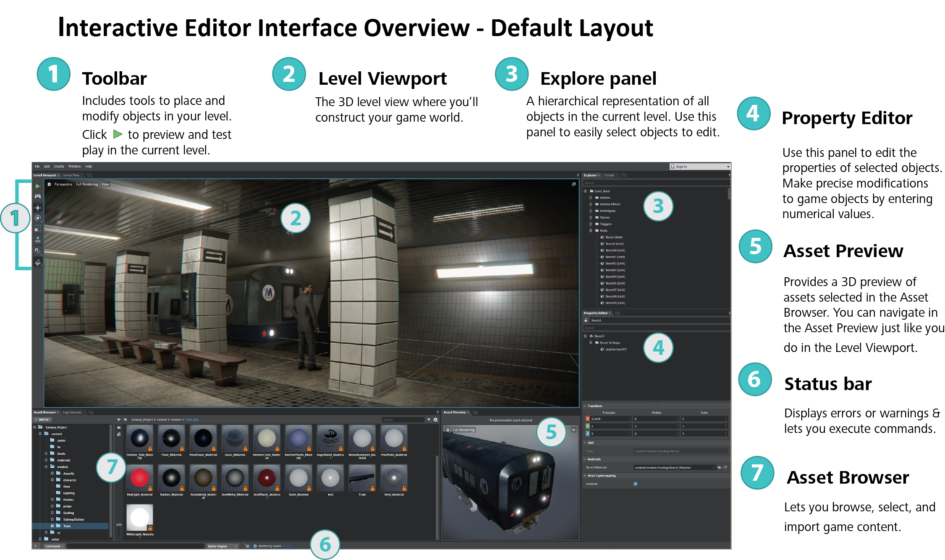
Task: Click the 45-degree rotation snap icon
Action: 38,262
